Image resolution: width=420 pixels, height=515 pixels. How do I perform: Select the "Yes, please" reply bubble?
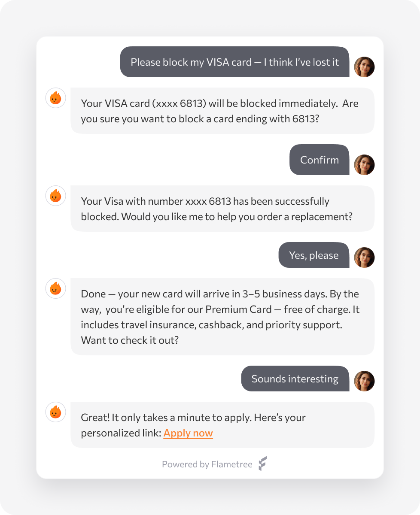click(313, 255)
